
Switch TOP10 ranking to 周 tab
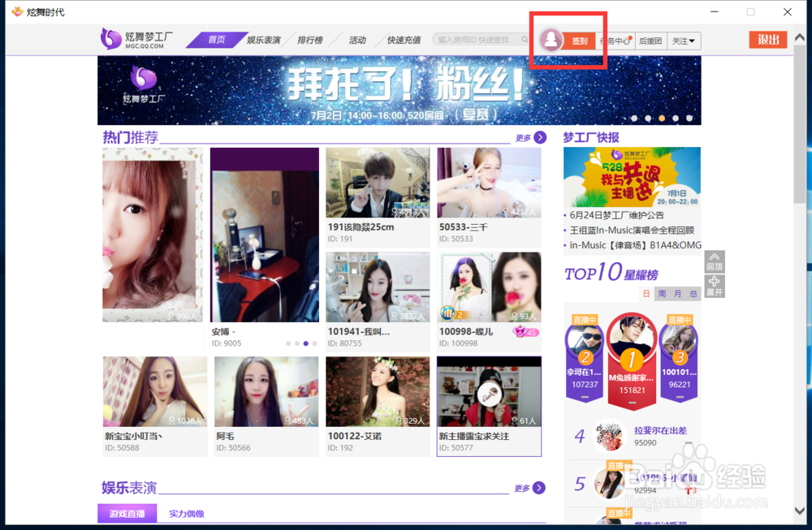662,294
